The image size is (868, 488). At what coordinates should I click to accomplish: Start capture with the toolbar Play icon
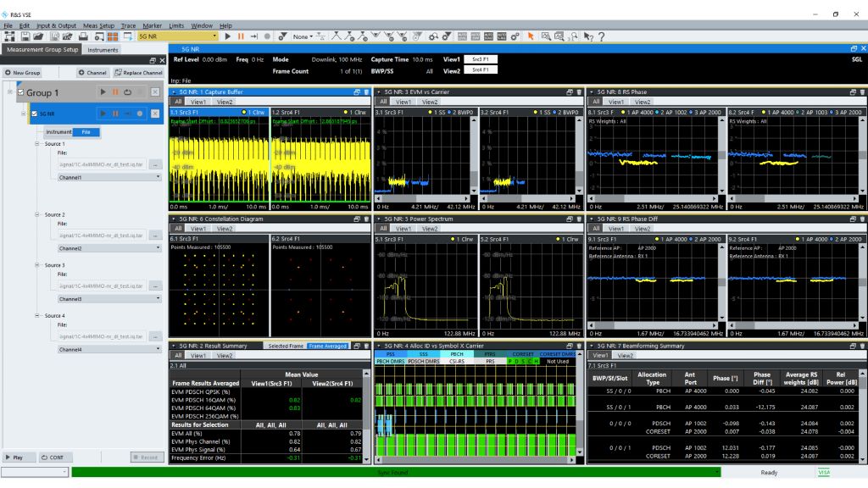click(227, 36)
